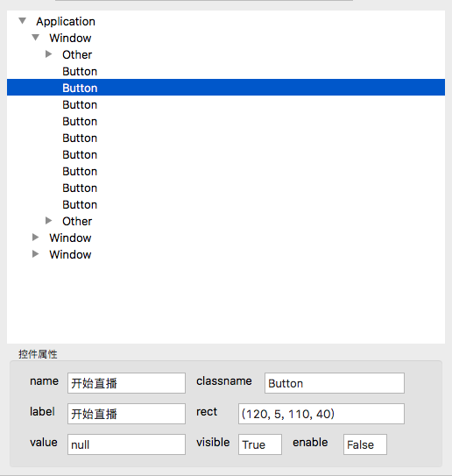Select the highlighted Button tree item
The width and height of the screenshot is (452, 476).
(226, 88)
